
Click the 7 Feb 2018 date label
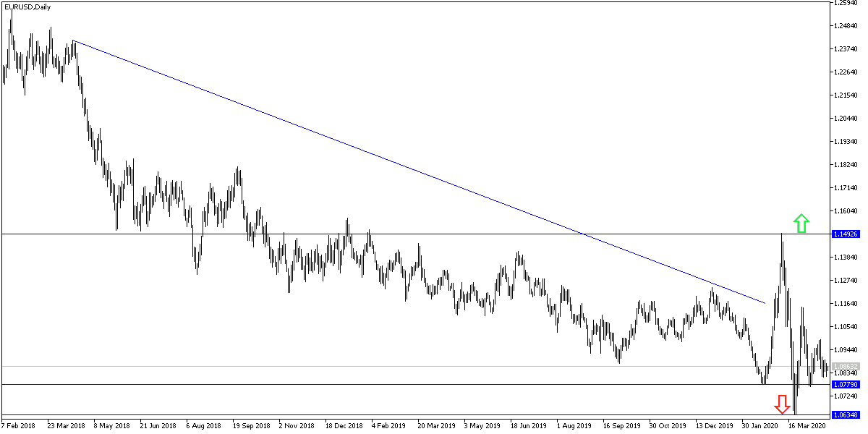pyautogui.click(x=18, y=425)
